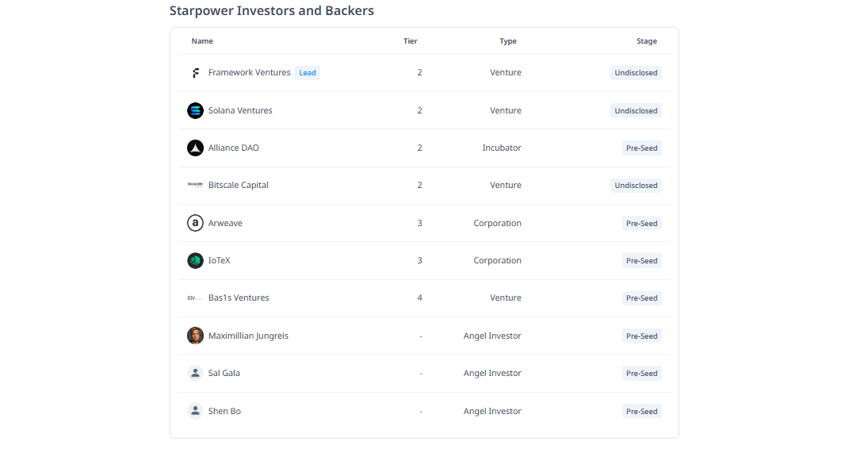Viewport: 868px width, 449px height.
Task: Click Shen Bo's placeholder avatar icon
Action: [195, 411]
